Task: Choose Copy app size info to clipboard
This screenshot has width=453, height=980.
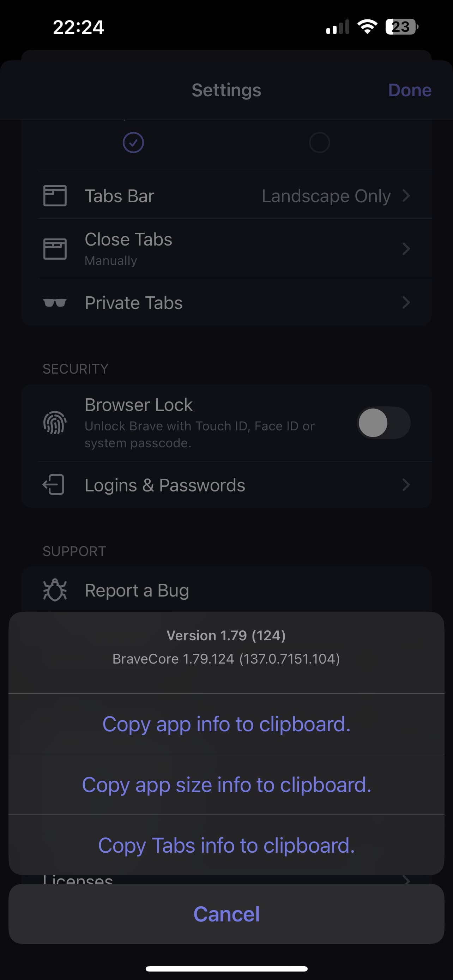Action: 226,785
